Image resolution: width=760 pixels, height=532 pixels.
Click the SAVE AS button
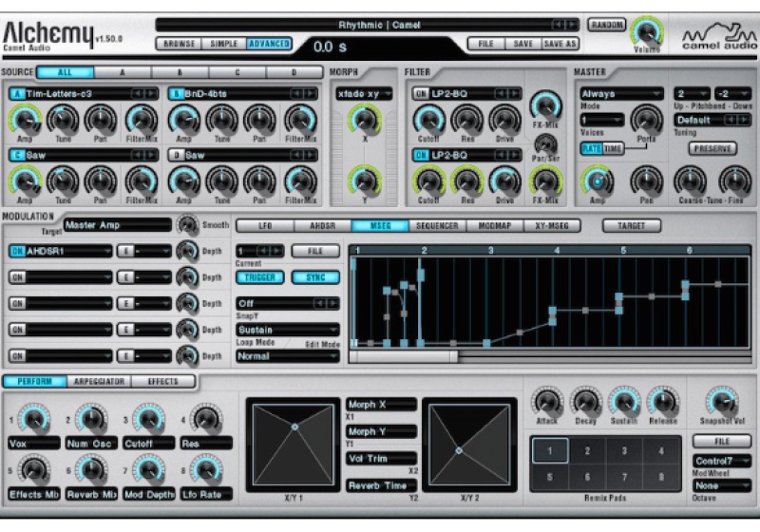point(559,44)
